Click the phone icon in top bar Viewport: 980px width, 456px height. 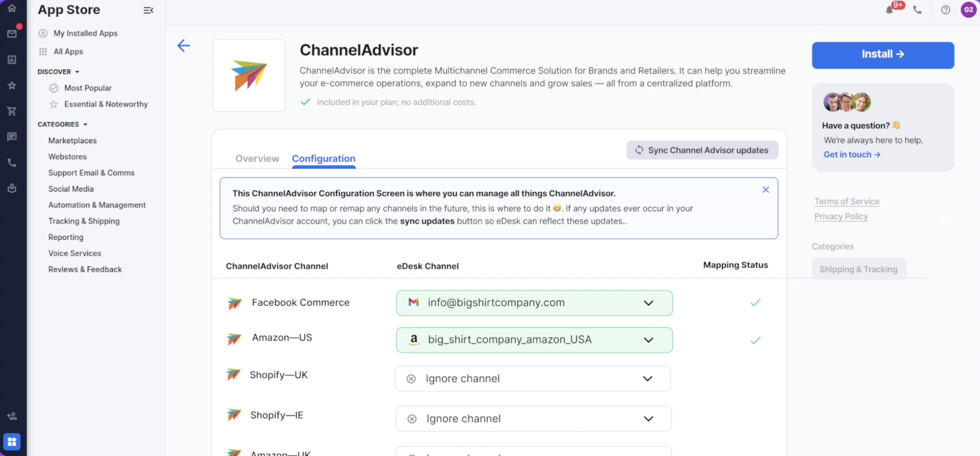[917, 10]
